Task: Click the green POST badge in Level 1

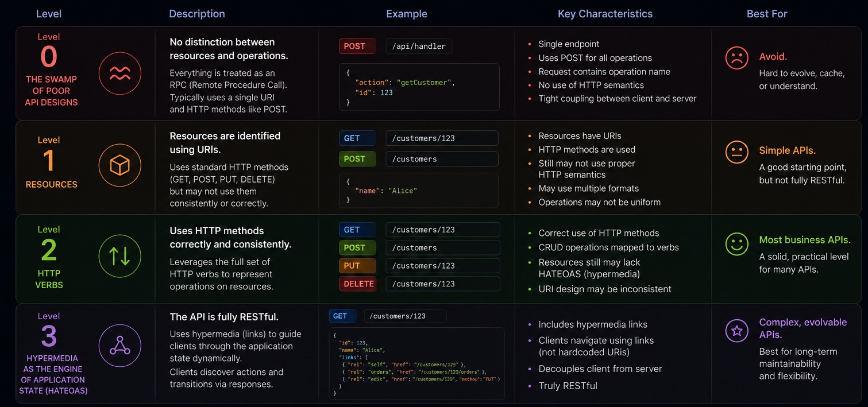Action: click(357, 159)
